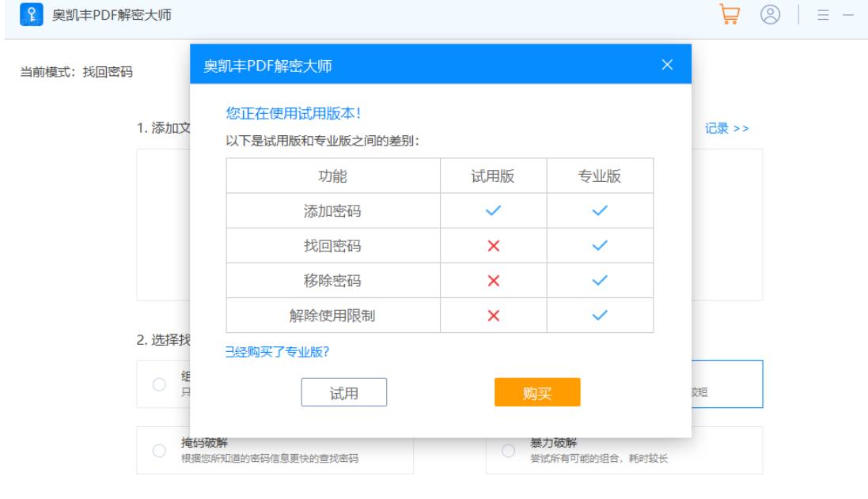Minimize the main window
The width and height of the screenshot is (868, 499).
click(848, 15)
